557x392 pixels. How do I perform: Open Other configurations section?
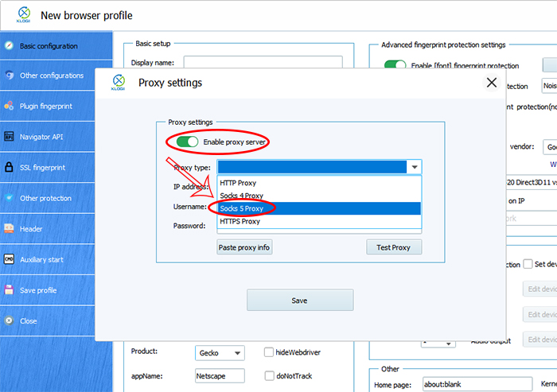point(48,76)
